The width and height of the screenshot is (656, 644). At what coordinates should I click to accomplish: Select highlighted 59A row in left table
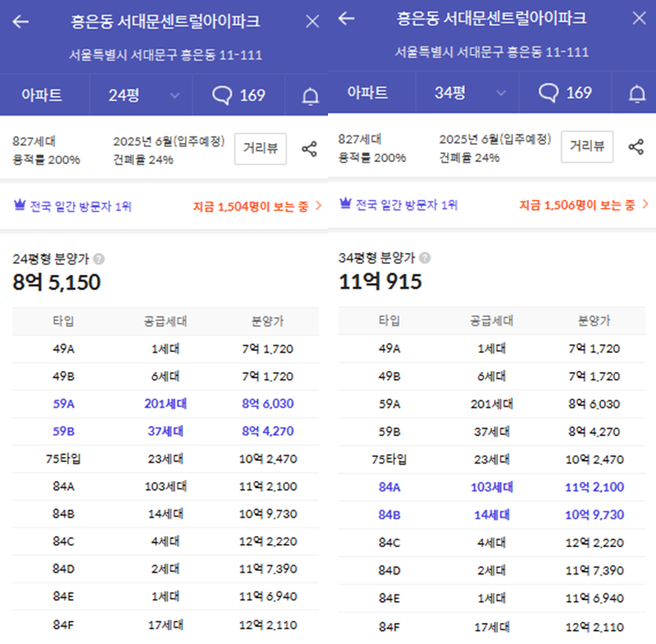point(165,404)
